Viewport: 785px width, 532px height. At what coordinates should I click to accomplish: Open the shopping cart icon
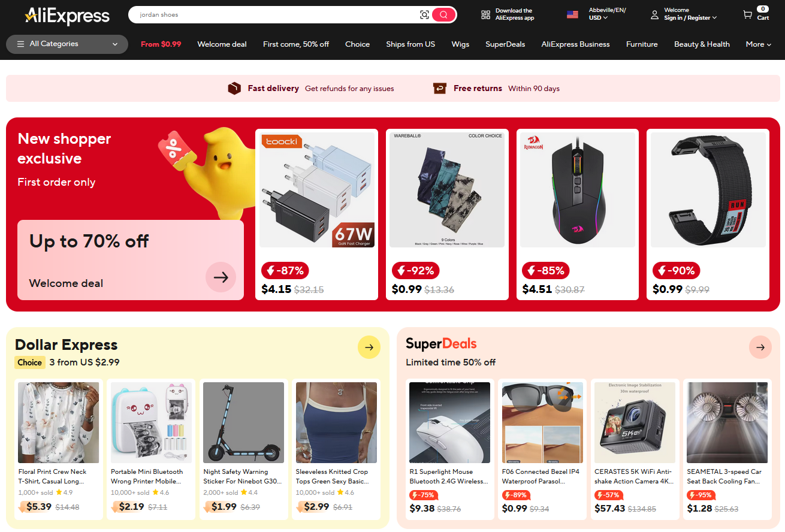pyautogui.click(x=747, y=14)
